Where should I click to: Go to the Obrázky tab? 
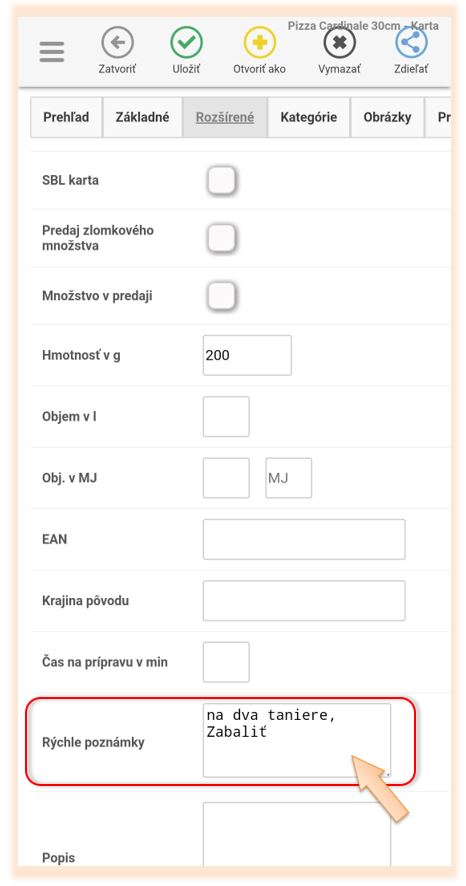tap(387, 118)
